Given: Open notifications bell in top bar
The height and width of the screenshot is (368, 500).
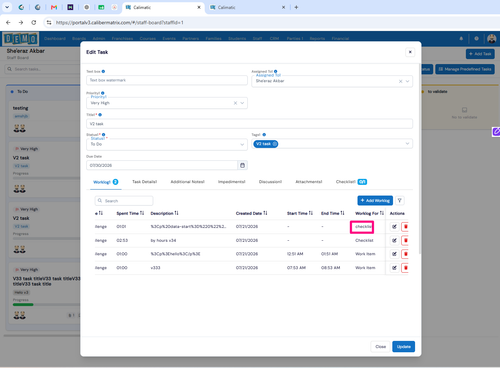Looking at the screenshot, I should (461, 38).
